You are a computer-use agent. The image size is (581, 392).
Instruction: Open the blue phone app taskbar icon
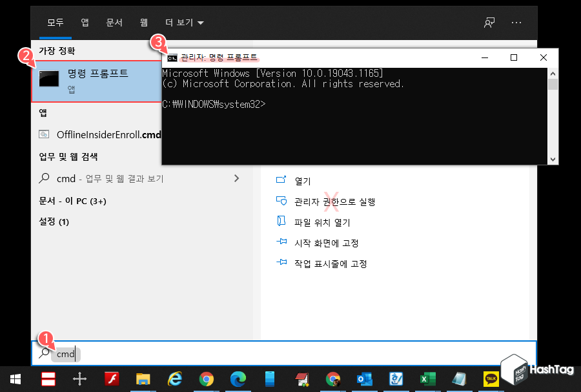(270, 379)
